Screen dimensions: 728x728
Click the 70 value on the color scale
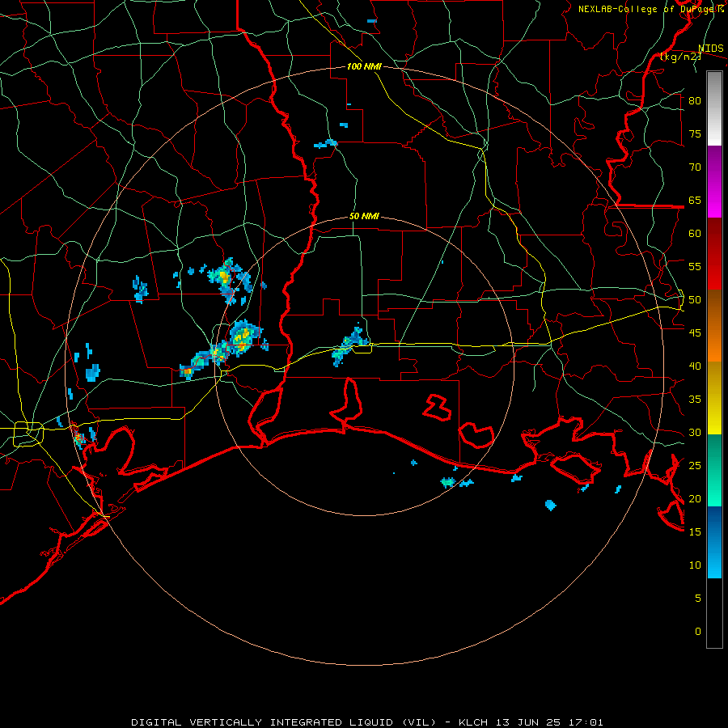point(695,167)
